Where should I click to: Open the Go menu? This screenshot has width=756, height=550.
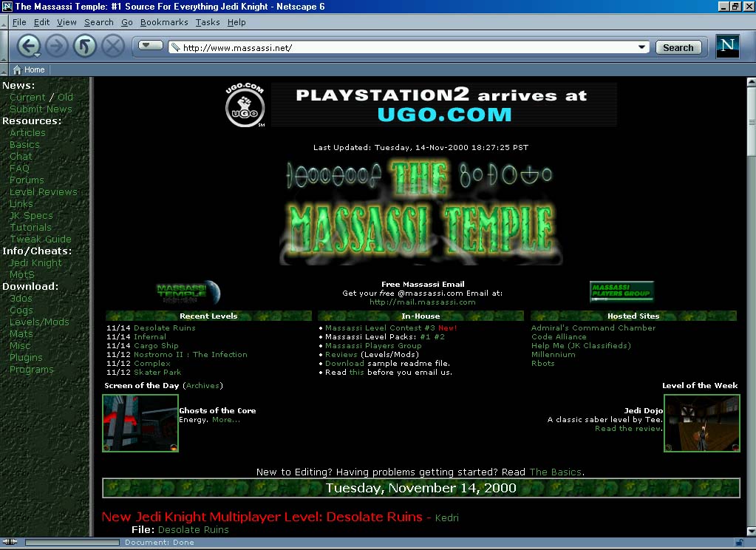pyautogui.click(x=127, y=22)
